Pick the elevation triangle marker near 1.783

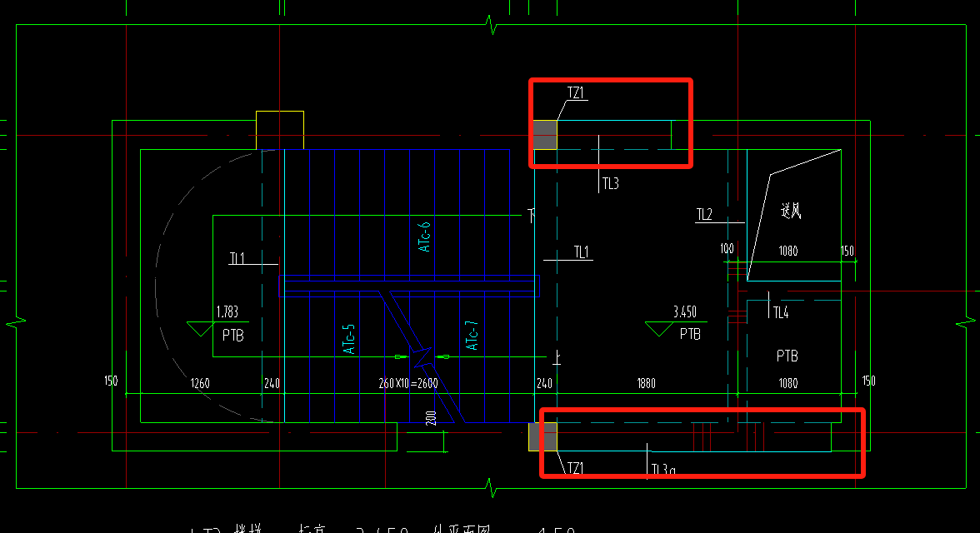pyautogui.click(x=200, y=329)
